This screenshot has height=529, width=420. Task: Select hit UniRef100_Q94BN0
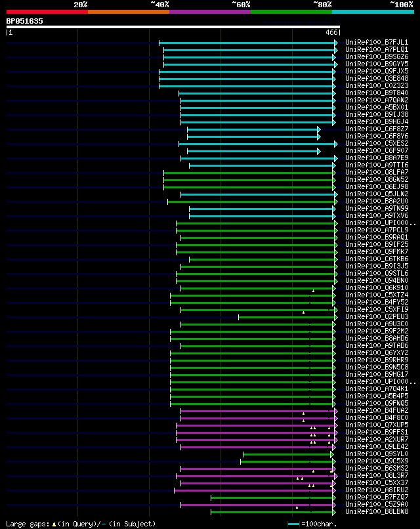pyautogui.click(x=377, y=281)
